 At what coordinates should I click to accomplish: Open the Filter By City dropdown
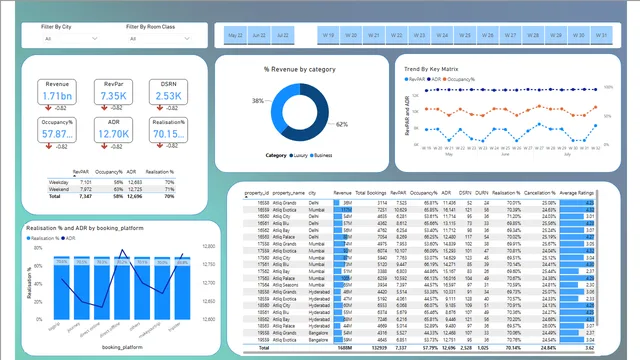click(x=71, y=39)
